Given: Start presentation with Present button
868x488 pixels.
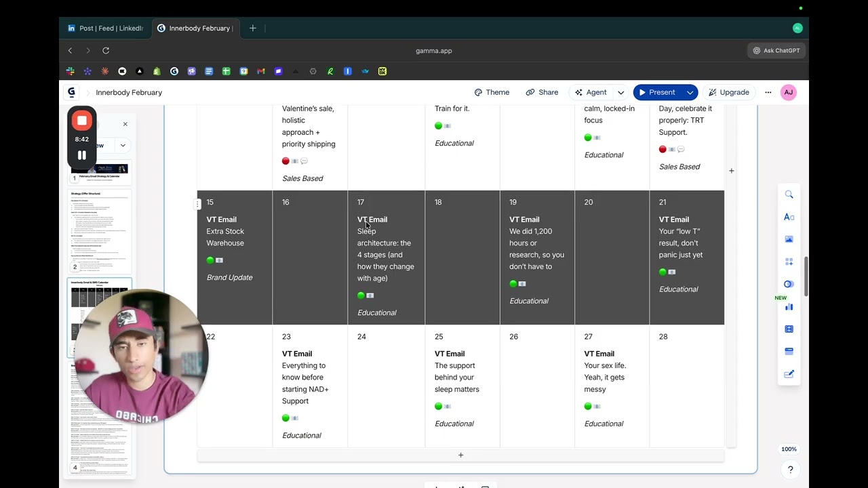Looking at the screenshot, I should point(657,92).
